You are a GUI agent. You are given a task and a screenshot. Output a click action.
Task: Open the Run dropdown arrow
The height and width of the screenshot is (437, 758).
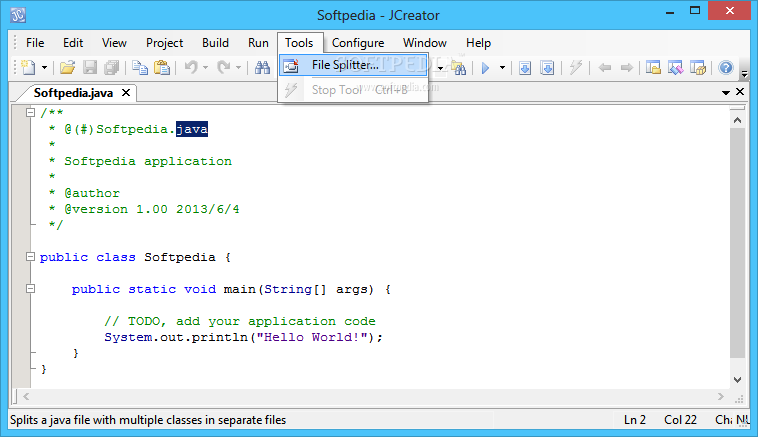[502, 68]
